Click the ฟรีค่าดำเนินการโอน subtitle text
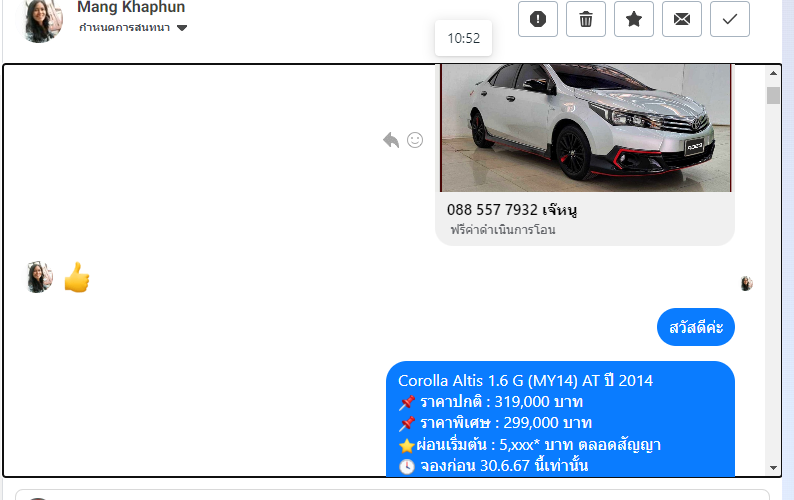The width and height of the screenshot is (794, 500). (503, 230)
